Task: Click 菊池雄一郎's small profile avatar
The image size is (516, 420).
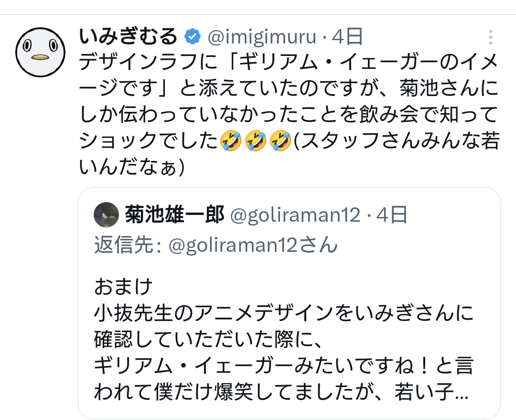Action: click(x=106, y=215)
